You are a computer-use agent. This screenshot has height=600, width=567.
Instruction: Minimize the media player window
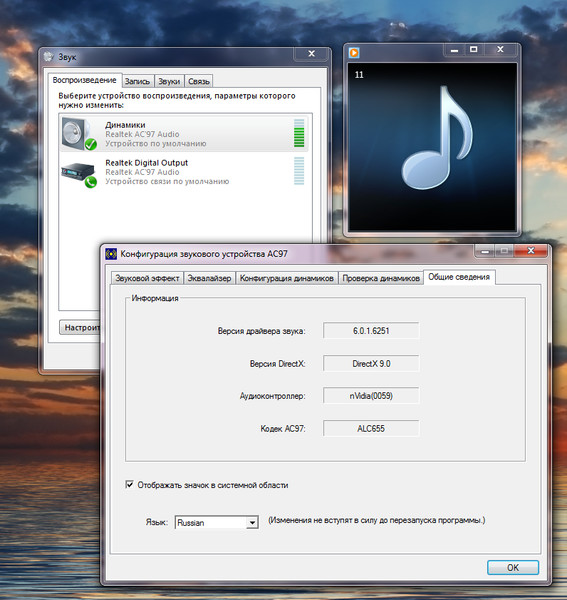pyautogui.click(x=454, y=50)
